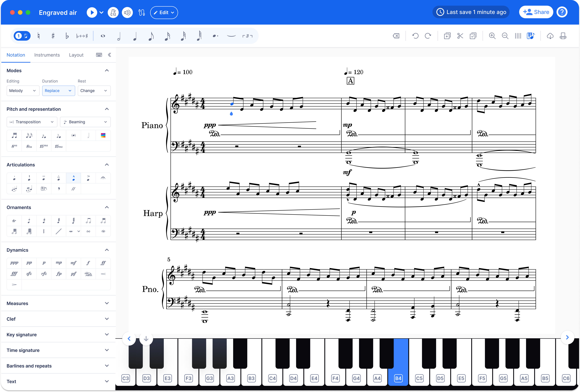Insert a triplet tuplet
The height and width of the screenshot is (392, 580).
[x=247, y=36]
